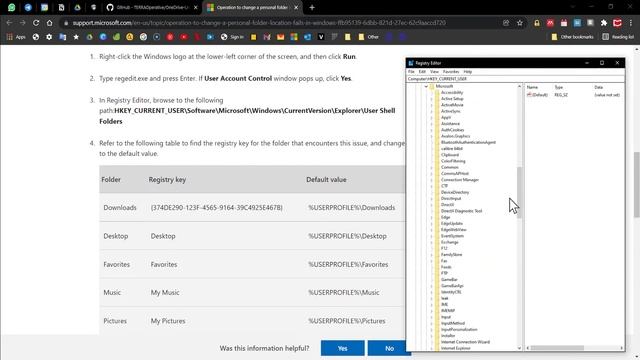This screenshot has height=360, width=640.
Task: Click the registry tree vertical scrollbar thumb
Action: click(520, 193)
